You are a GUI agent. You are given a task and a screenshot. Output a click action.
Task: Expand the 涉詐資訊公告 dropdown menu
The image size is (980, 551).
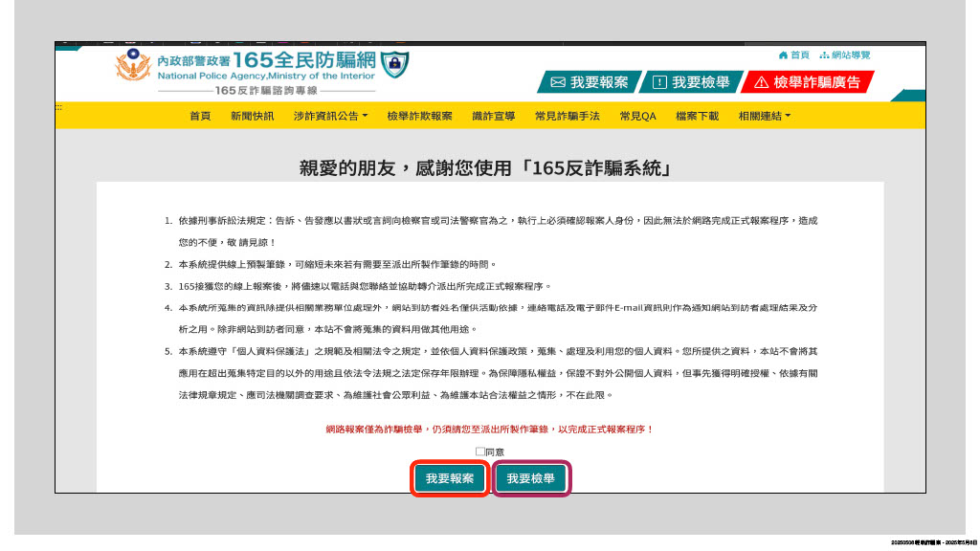point(330,116)
